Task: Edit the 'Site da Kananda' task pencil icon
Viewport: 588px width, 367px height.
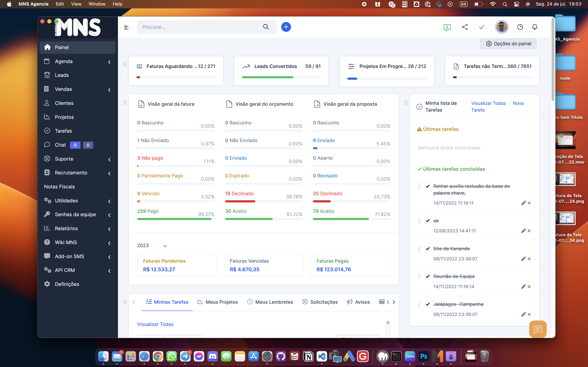Action: [x=523, y=259]
